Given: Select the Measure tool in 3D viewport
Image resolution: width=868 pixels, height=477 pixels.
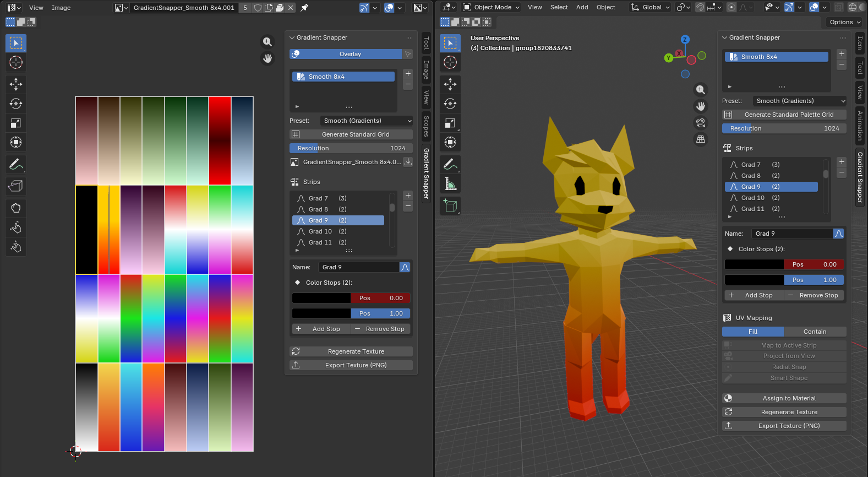Looking at the screenshot, I should click(450, 184).
